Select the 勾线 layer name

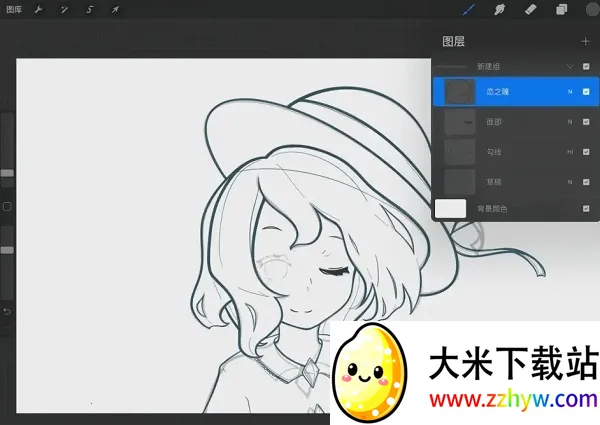[x=494, y=152]
